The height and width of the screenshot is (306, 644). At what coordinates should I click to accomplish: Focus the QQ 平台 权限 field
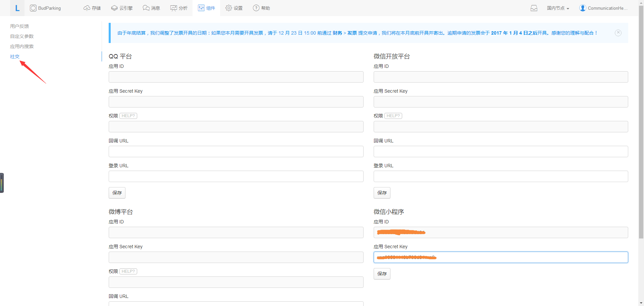(x=236, y=127)
